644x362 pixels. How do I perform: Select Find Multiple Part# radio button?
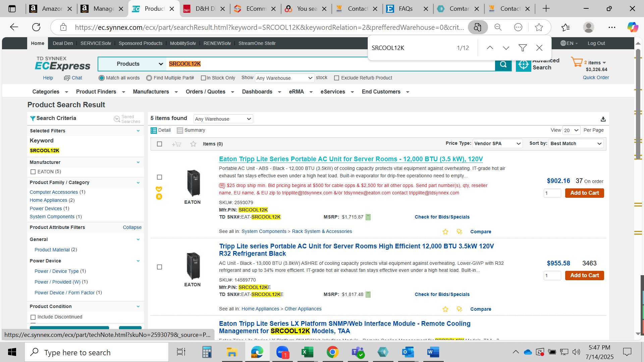(x=149, y=78)
